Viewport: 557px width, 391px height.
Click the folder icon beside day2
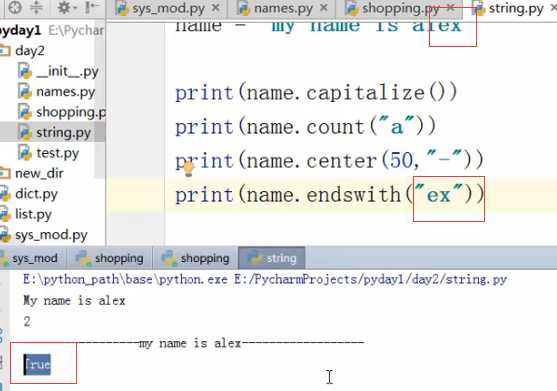5,50
